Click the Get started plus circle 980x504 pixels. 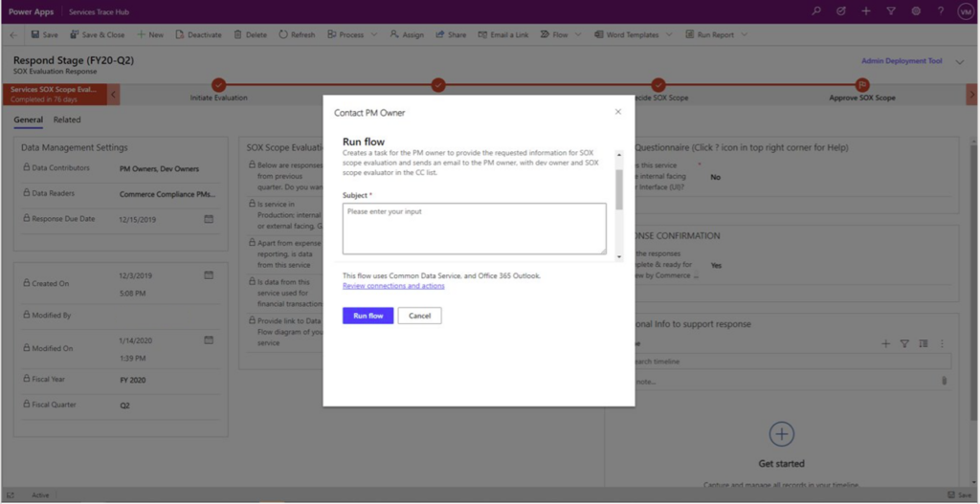point(781,433)
